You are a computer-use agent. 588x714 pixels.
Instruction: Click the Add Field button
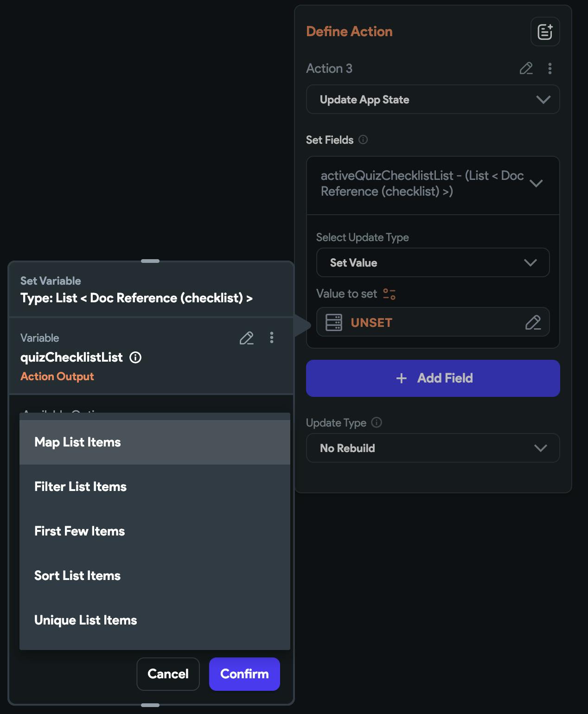(x=433, y=378)
